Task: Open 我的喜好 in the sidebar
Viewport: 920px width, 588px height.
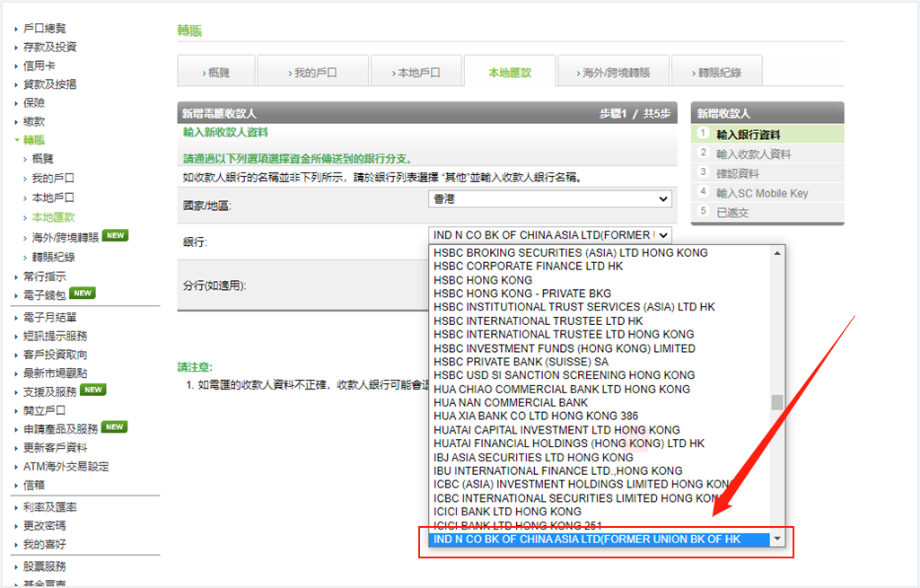Action: pyautogui.click(x=45, y=544)
